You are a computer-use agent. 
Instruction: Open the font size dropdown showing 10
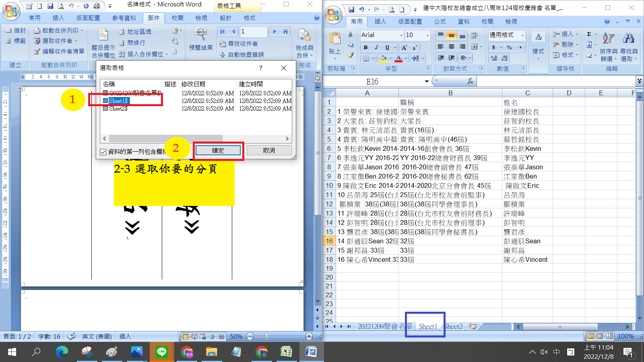(427, 35)
